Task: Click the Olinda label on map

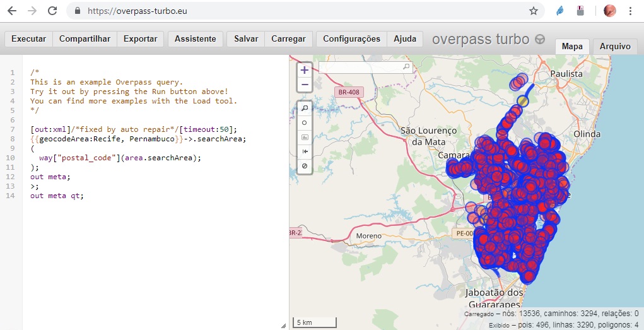Action: click(x=587, y=134)
